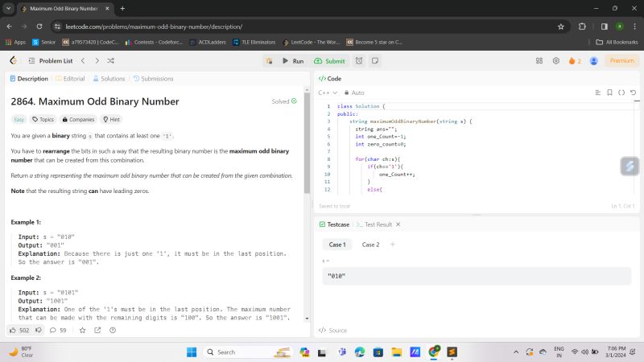Run the code
The image size is (644, 362).
pos(293,61)
